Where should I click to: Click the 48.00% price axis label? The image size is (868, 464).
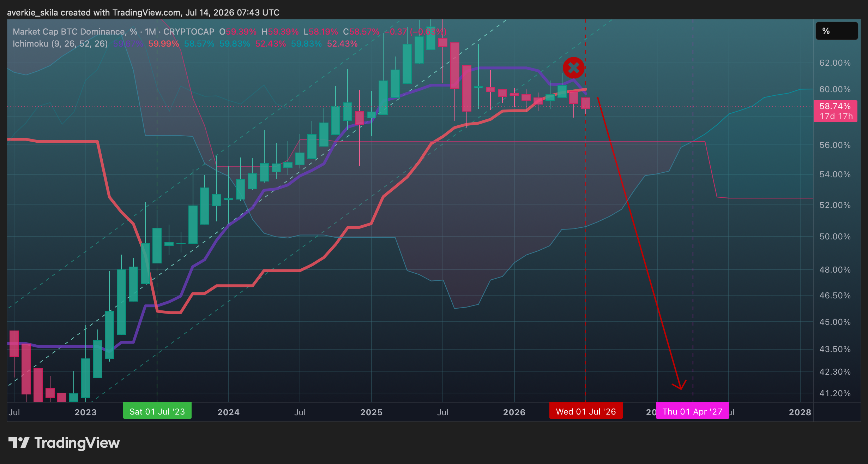tap(835, 270)
